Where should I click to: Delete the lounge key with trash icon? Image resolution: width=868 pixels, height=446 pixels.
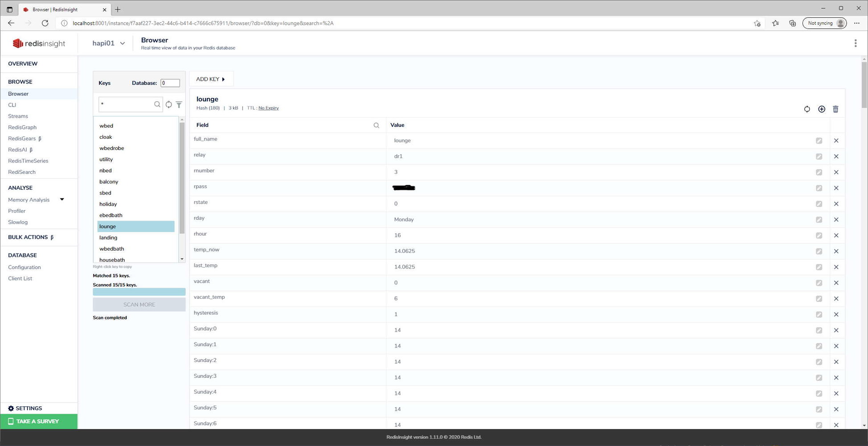coord(835,109)
